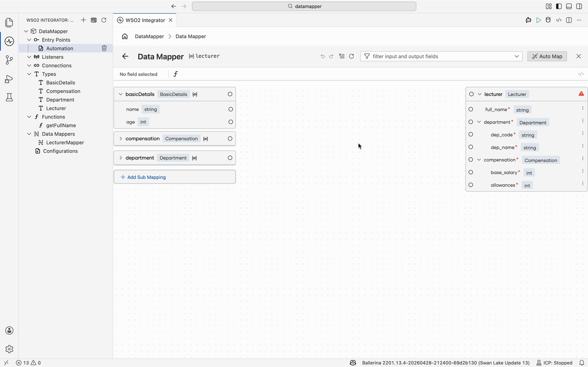Viewport: 588px width, 367px height.
Task: Collapse the Data Mappers tree section
Action: 29,134
